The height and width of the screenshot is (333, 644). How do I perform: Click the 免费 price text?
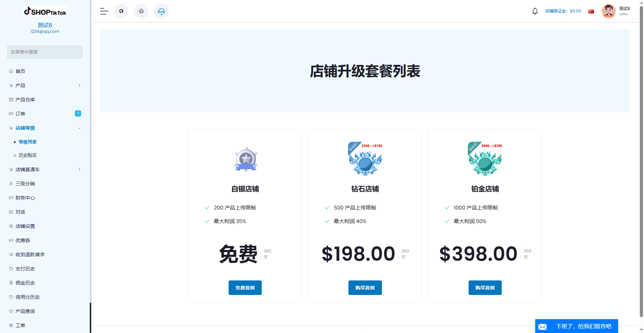click(238, 254)
